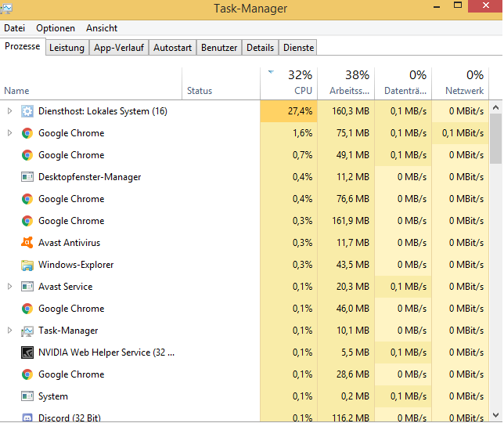
Task: Sort by the Datenträger column header
Action: (x=403, y=84)
